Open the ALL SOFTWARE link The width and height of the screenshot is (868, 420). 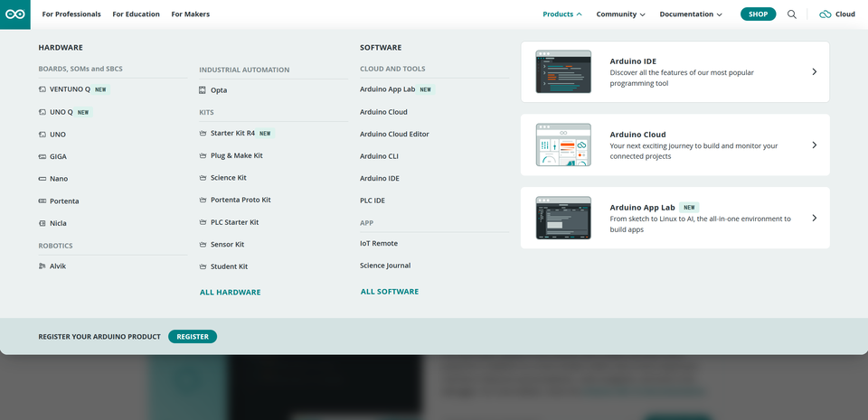[390, 292]
